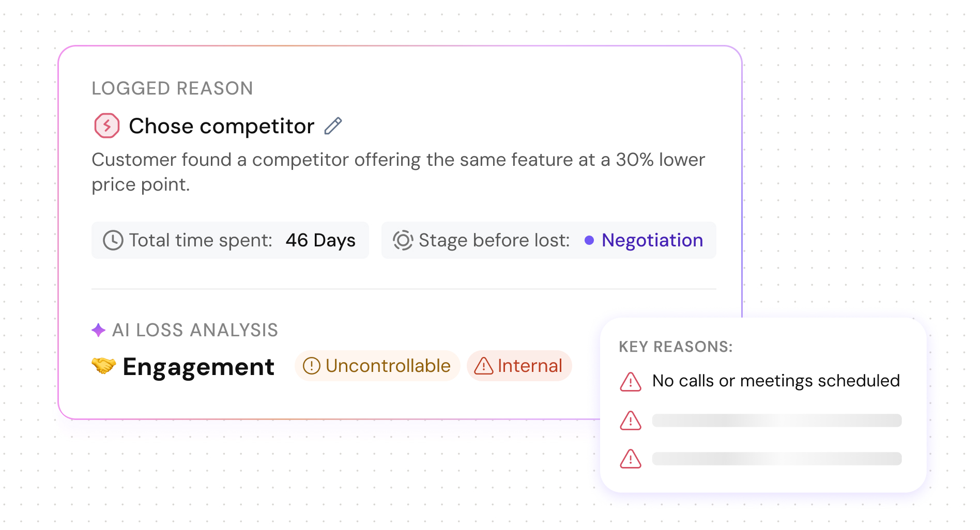
Task: Select the Uncontrollable tag
Action: pyautogui.click(x=377, y=366)
